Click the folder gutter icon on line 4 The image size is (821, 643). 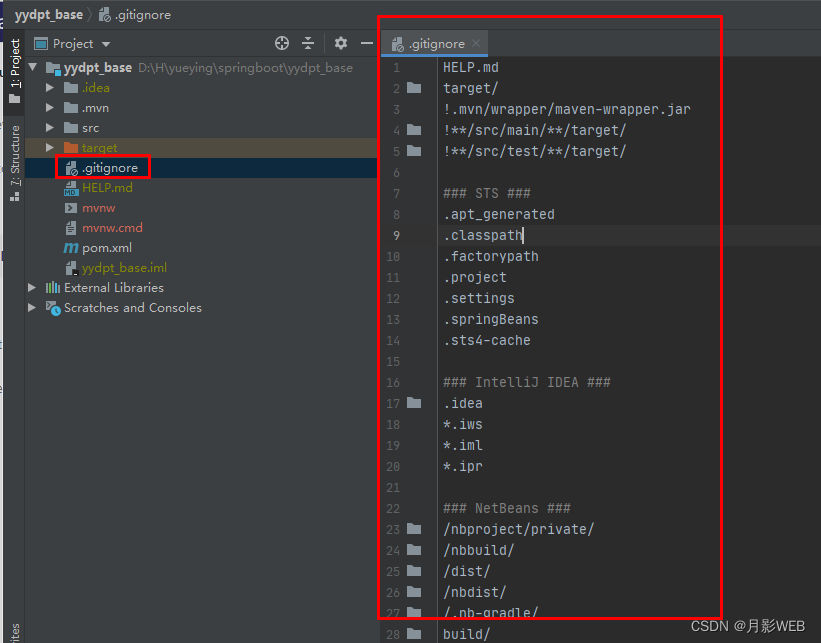coord(414,129)
